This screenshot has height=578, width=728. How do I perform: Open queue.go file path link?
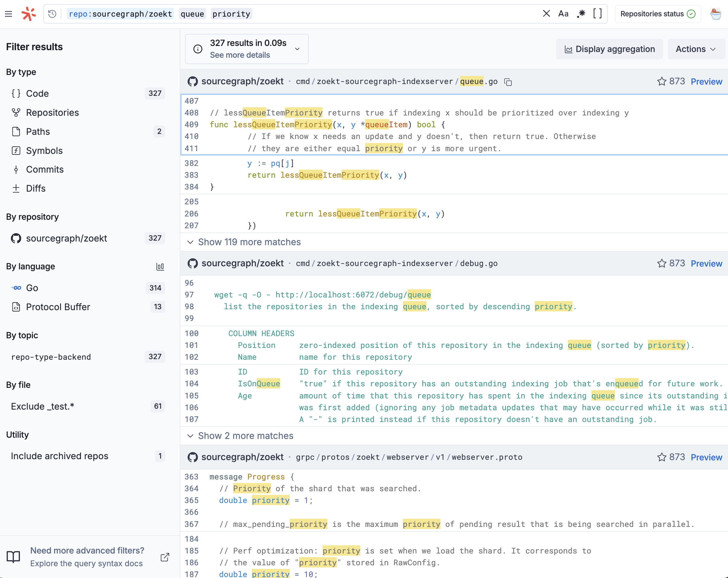397,81
